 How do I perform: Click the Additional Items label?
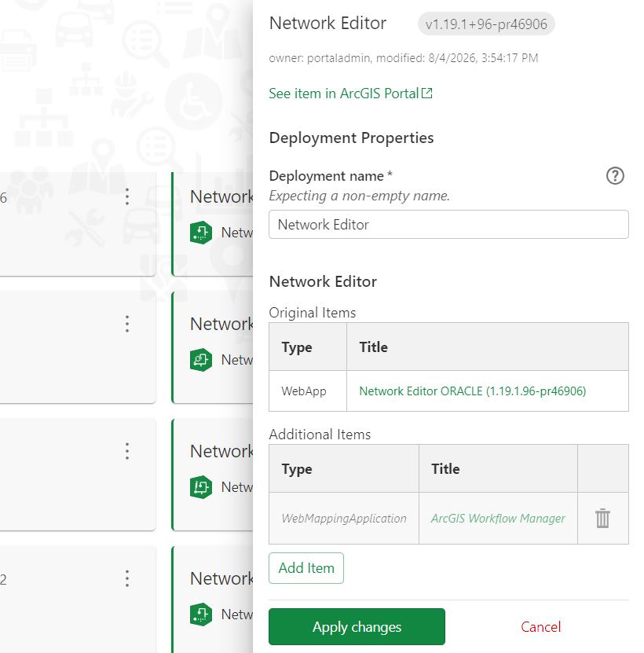tap(320, 435)
